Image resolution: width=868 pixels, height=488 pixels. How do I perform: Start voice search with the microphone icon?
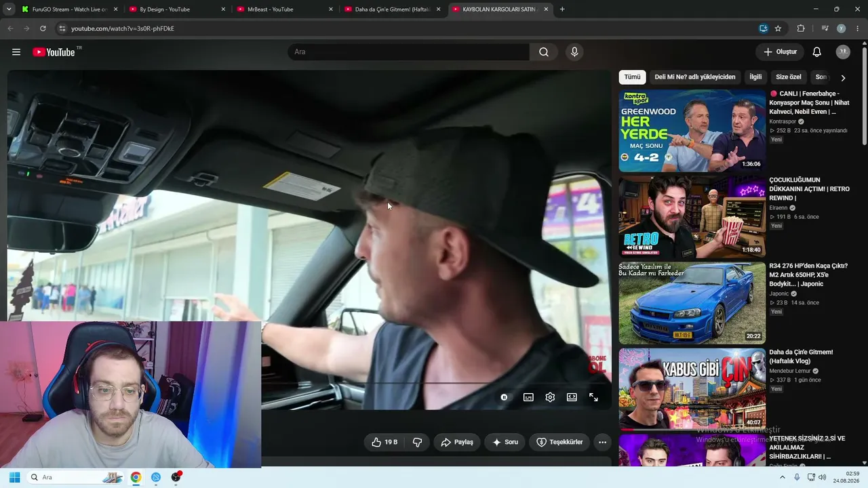[574, 52]
